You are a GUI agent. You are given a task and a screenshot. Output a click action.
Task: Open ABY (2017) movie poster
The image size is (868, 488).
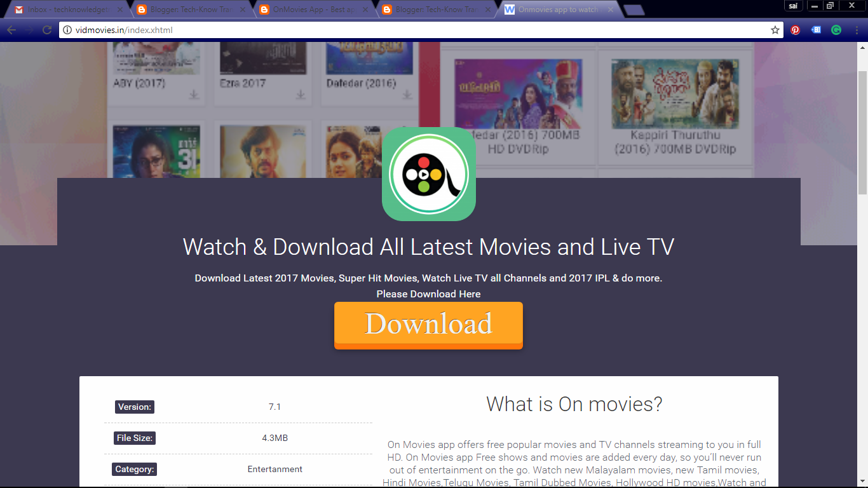pos(156,58)
